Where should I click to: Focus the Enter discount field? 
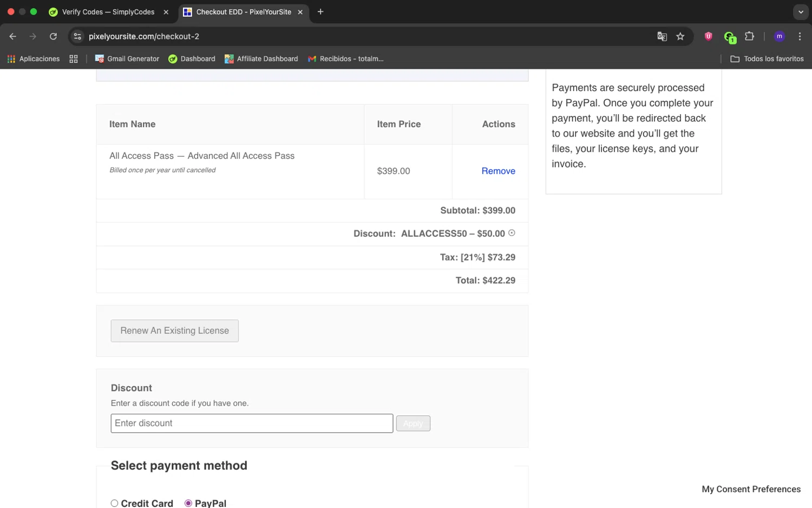point(252,424)
